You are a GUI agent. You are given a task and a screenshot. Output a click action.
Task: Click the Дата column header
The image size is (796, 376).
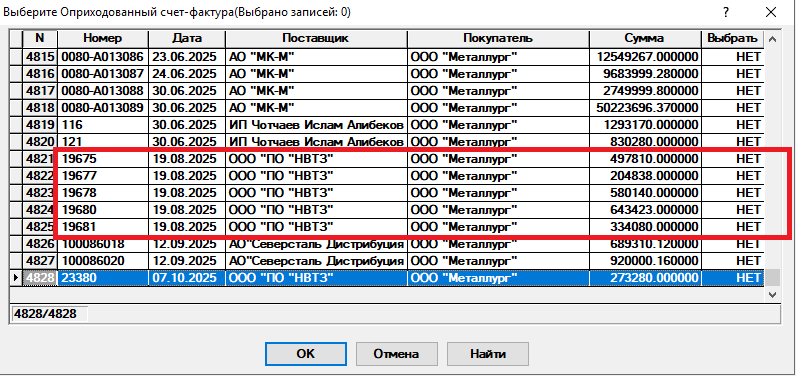coord(187,39)
